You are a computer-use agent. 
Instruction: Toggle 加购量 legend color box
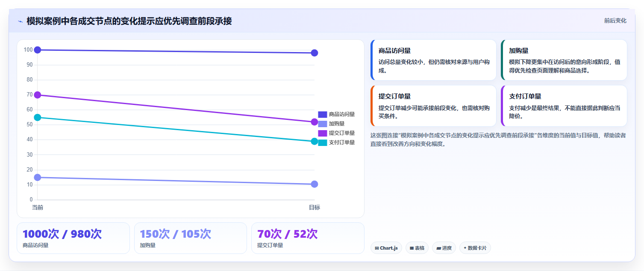323,124
